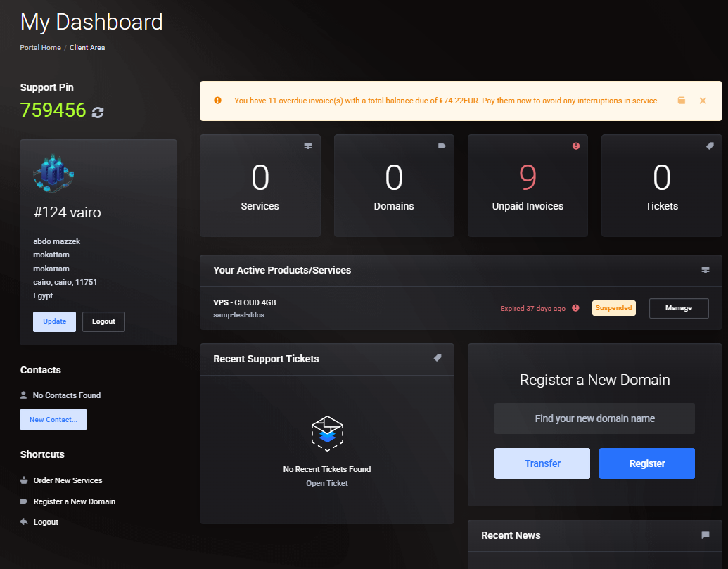728x569 pixels.
Task: Click the Expired 37 days ago text
Action: coord(533,309)
